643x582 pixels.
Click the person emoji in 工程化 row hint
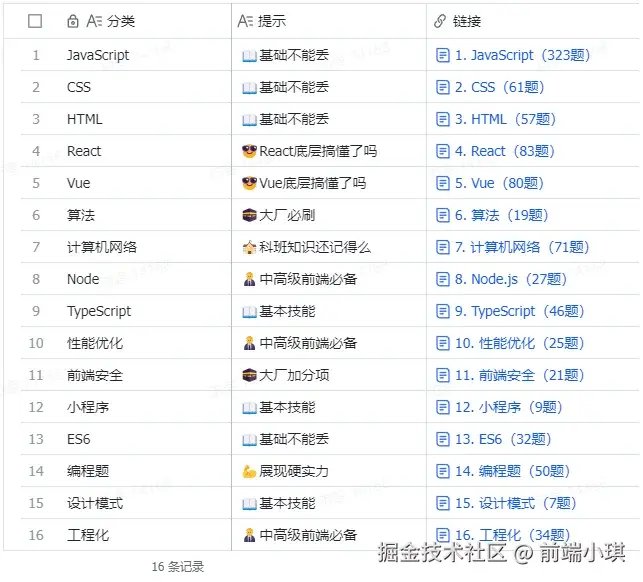(x=249, y=535)
